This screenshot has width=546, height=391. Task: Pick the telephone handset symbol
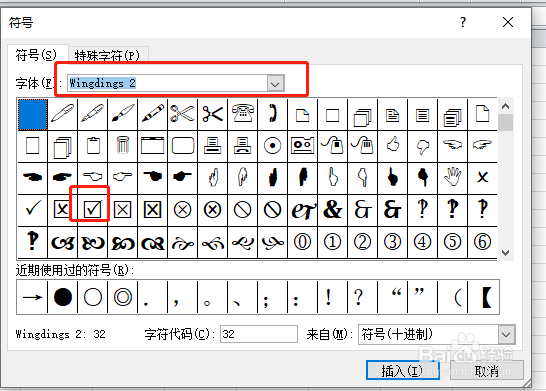click(x=272, y=114)
